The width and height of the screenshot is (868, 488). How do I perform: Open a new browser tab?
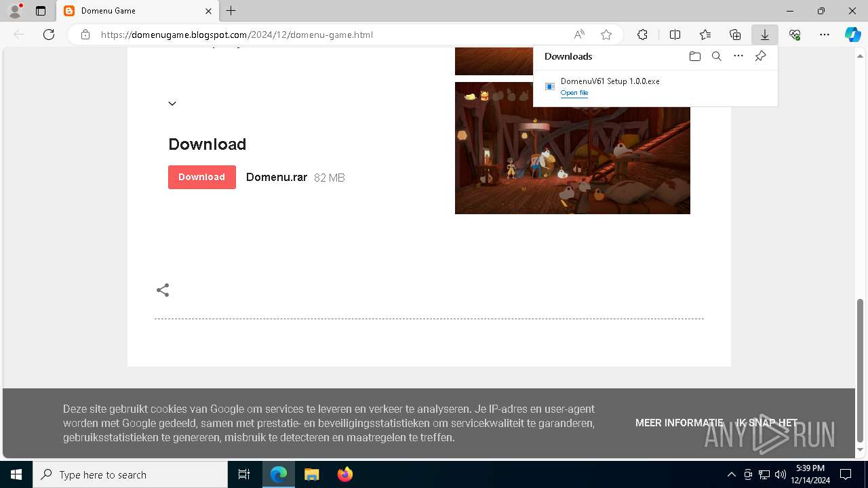231,11
